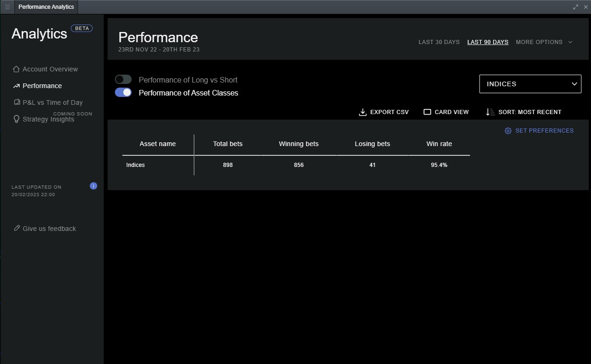The height and width of the screenshot is (364, 591).
Task: Go to the Performance sidebar item
Action: point(42,86)
